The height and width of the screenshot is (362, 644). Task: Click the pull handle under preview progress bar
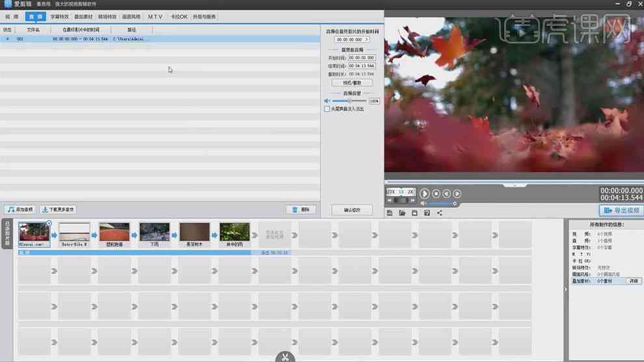pos(515,185)
